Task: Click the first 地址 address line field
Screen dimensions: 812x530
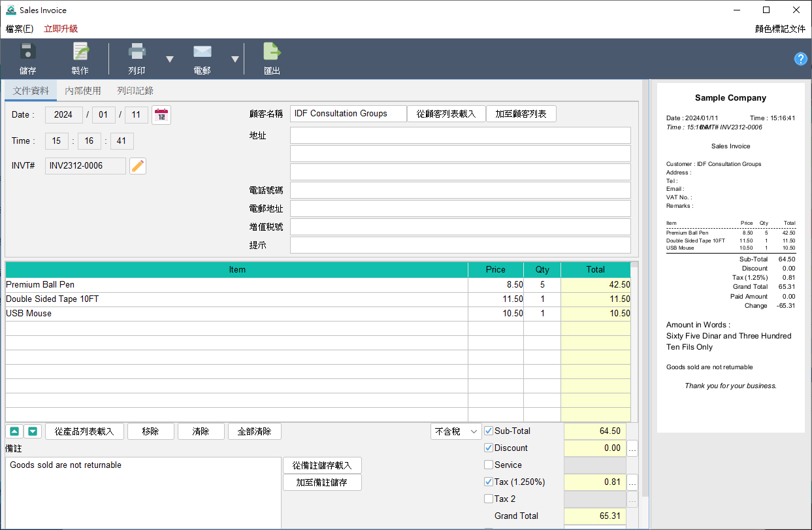Action: 461,135
